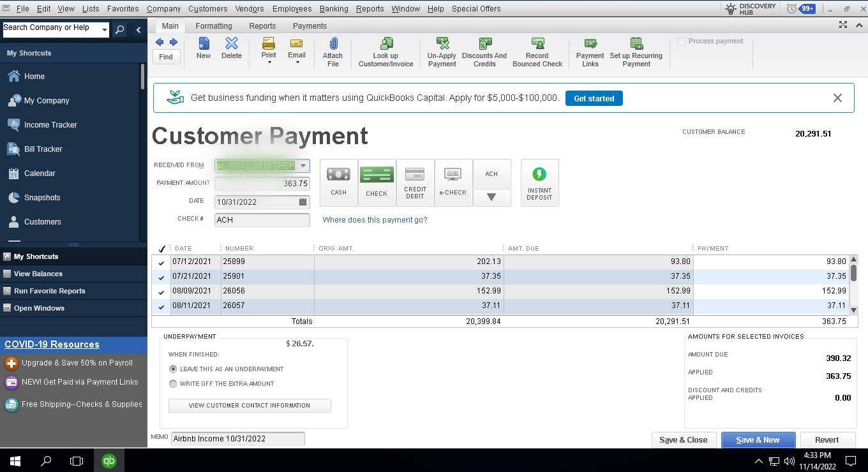Viewport: 868px width, 472px height.
Task: Click Find button
Action: pos(166,57)
